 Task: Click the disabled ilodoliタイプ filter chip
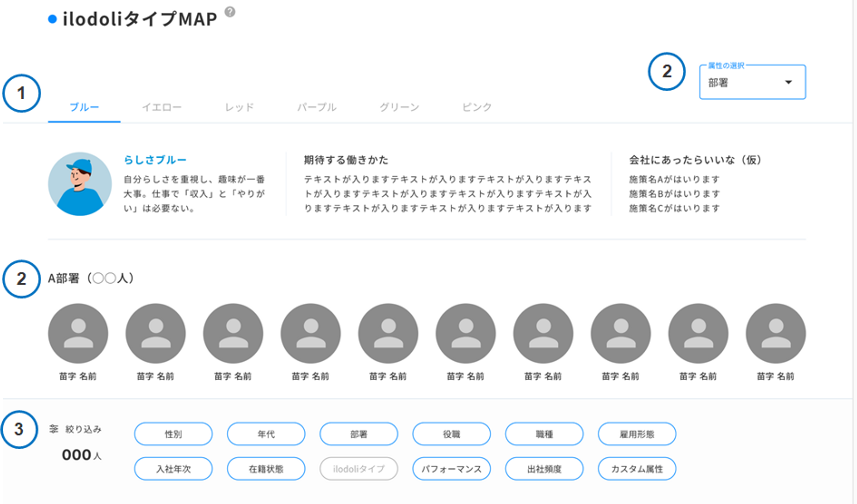(x=359, y=469)
